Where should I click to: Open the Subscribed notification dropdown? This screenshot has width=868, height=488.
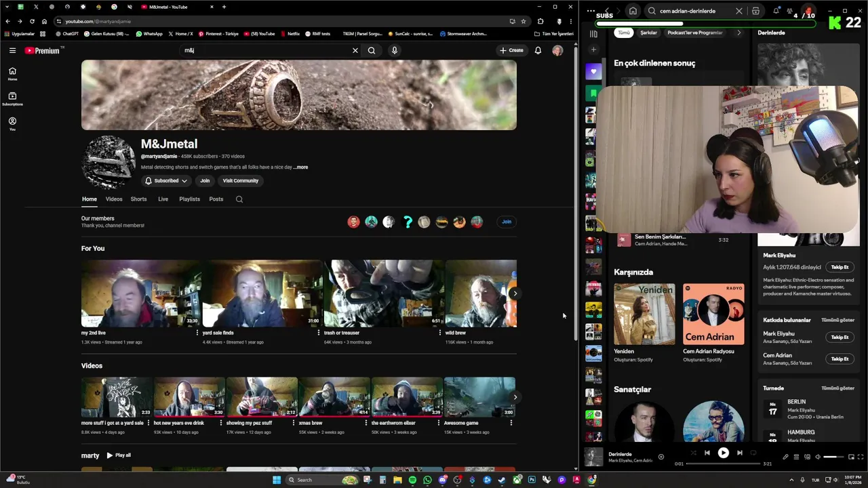[166, 181]
